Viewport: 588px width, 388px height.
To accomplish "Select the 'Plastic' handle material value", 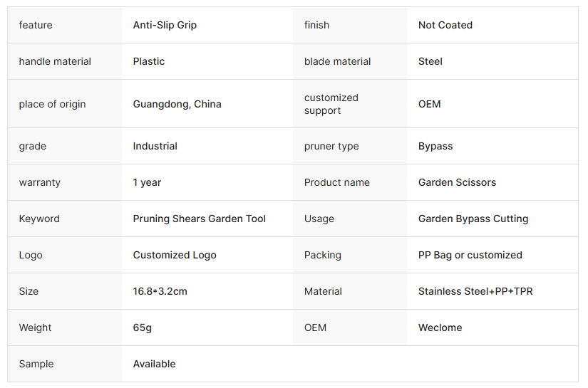I will pyautogui.click(x=149, y=61).
